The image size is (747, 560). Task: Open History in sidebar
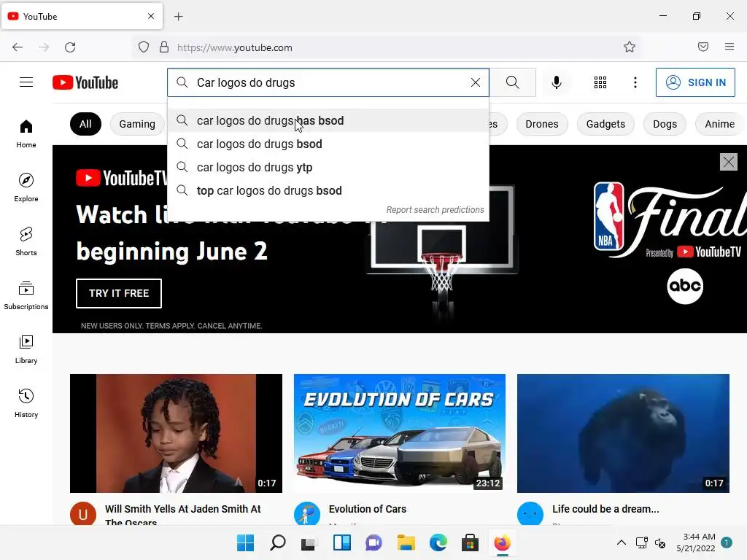click(x=26, y=403)
